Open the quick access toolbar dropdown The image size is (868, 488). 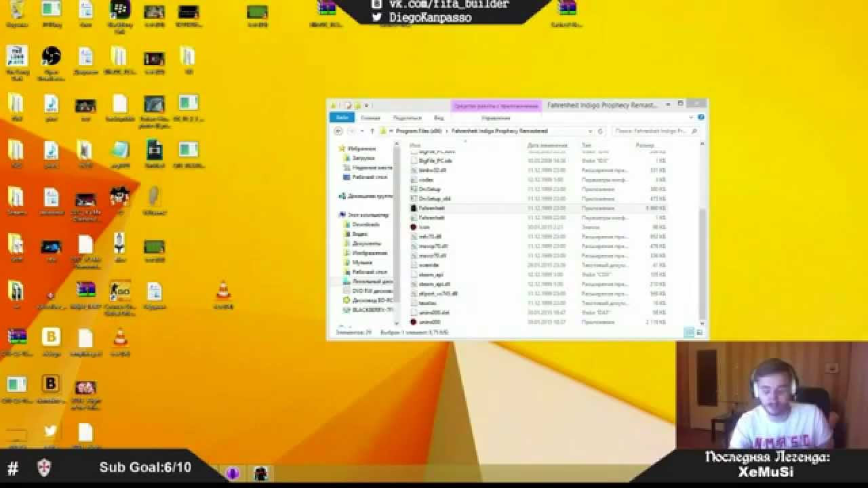[x=367, y=105]
